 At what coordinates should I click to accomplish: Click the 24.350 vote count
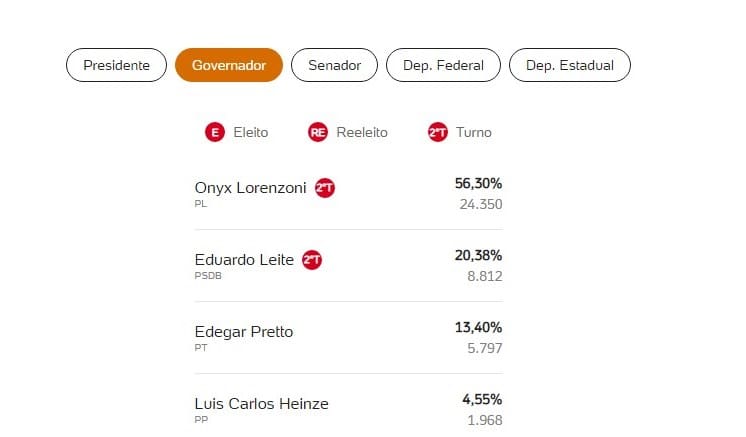tap(481, 204)
